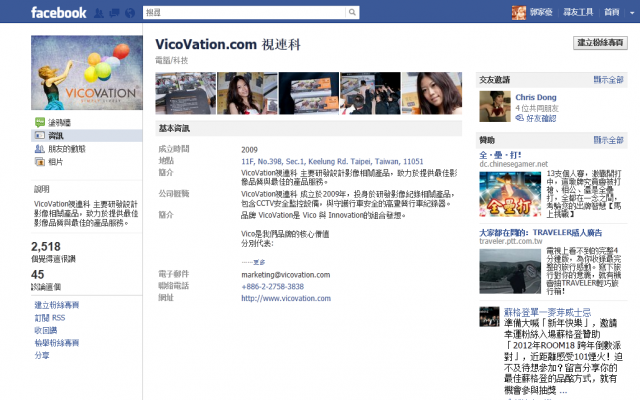The width and height of the screenshot is (640, 400).
Task: Click the photos tab icon
Action: point(40,162)
